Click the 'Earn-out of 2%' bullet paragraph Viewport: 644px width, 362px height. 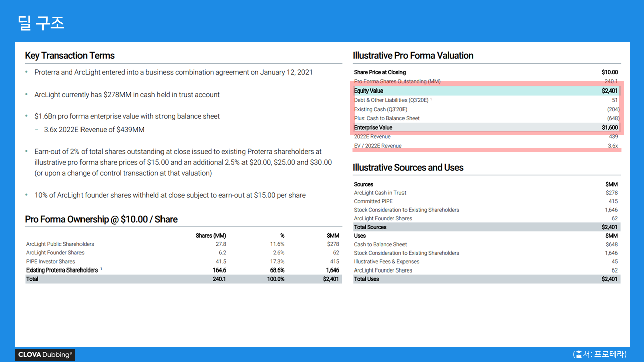183,162
